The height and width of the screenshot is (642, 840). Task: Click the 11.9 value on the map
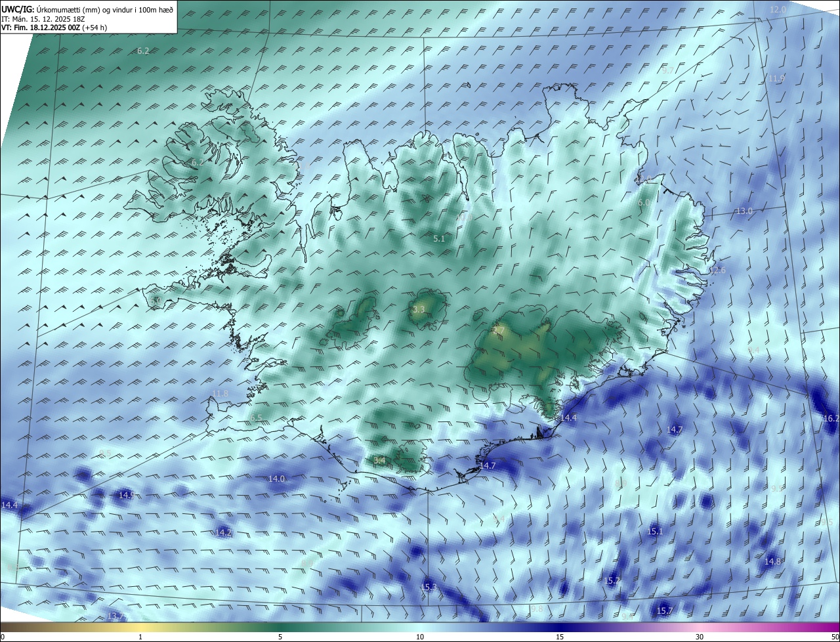[776, 79]
